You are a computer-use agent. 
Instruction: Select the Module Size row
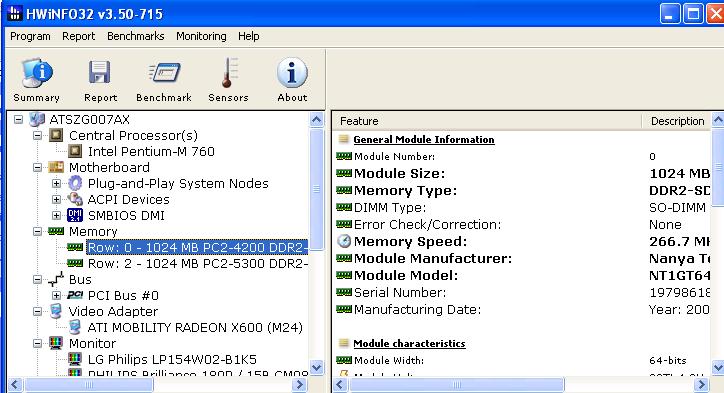[x=522, y=173]
